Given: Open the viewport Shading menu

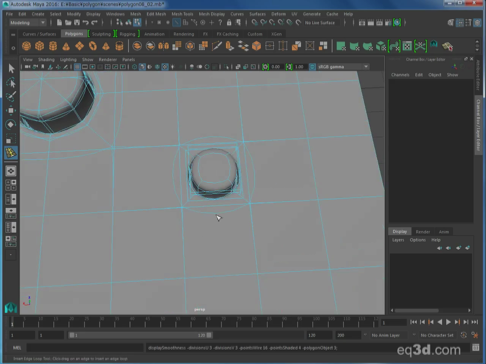Looking at the screenshot, I should tap(46, 59).
